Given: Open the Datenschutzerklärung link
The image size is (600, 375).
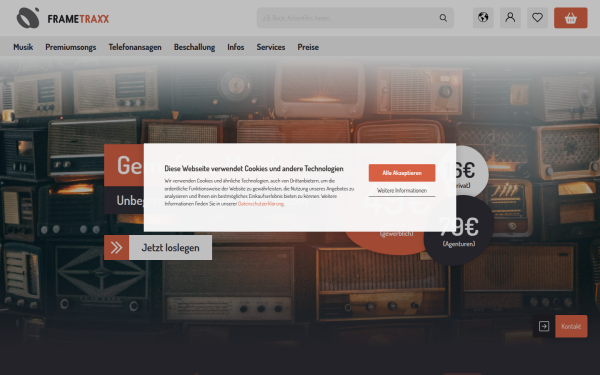Looking at the screenshot, I should [261, 204].
